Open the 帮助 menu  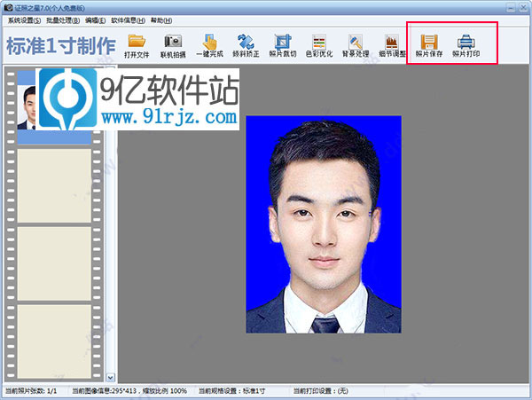[x=161, y=20]
